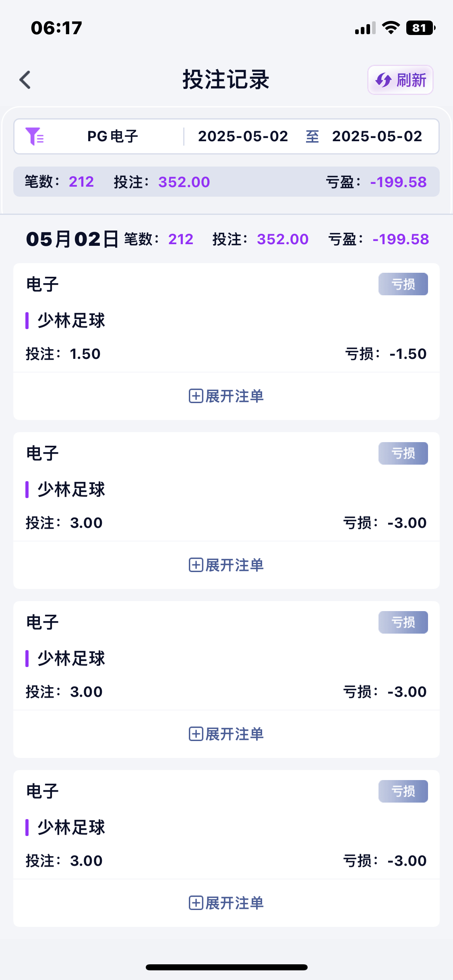Tap the summary bar showing 笔数 212

(226, 182)
